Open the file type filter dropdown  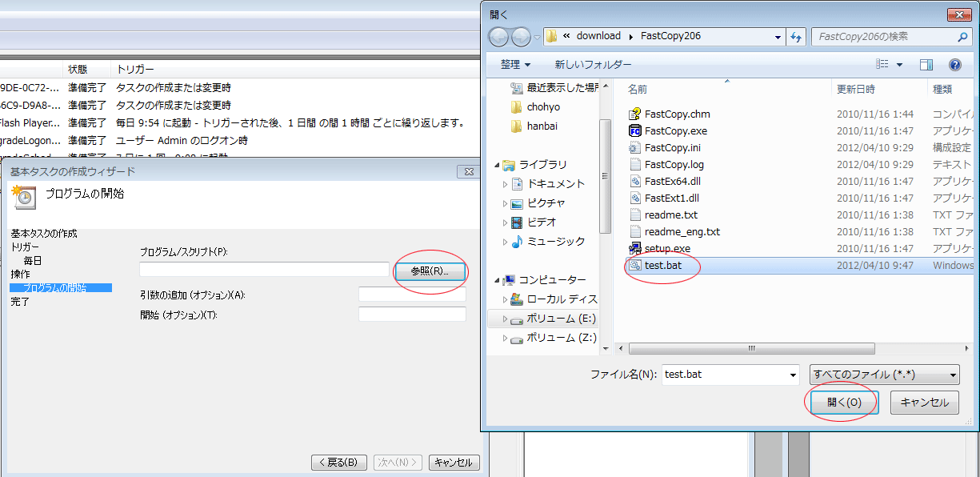coord(884,375)
